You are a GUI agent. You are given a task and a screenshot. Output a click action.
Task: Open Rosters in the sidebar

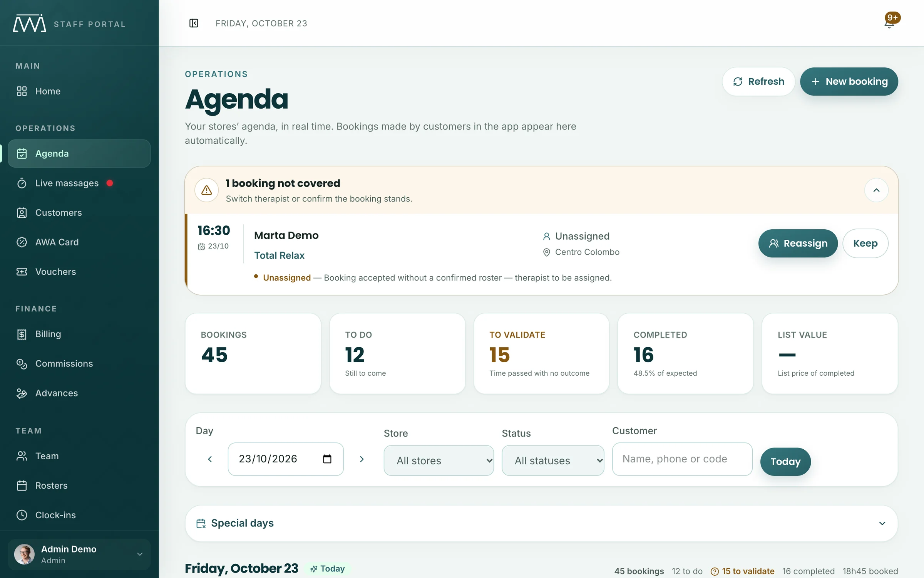tap(79, 486)
